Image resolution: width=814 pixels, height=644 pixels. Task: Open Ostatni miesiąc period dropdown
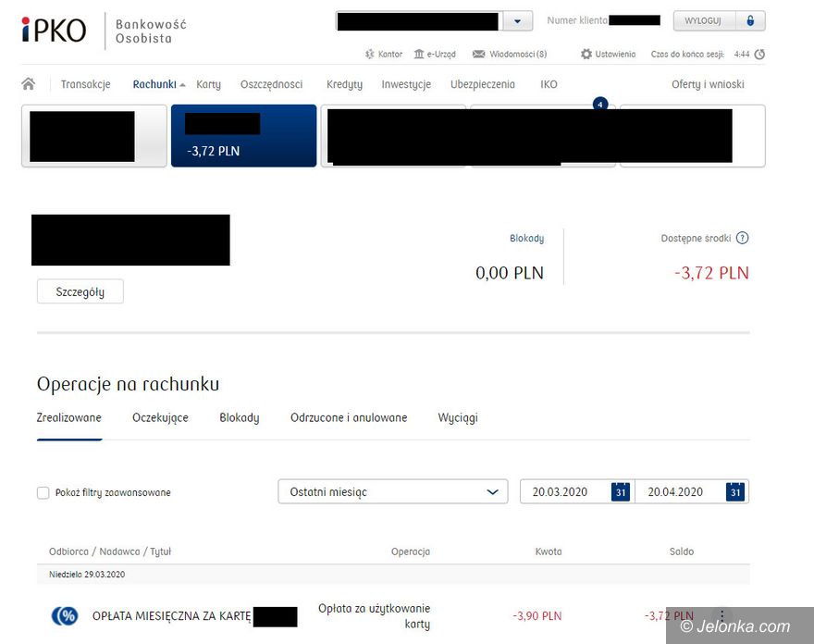tap(393, 491)
